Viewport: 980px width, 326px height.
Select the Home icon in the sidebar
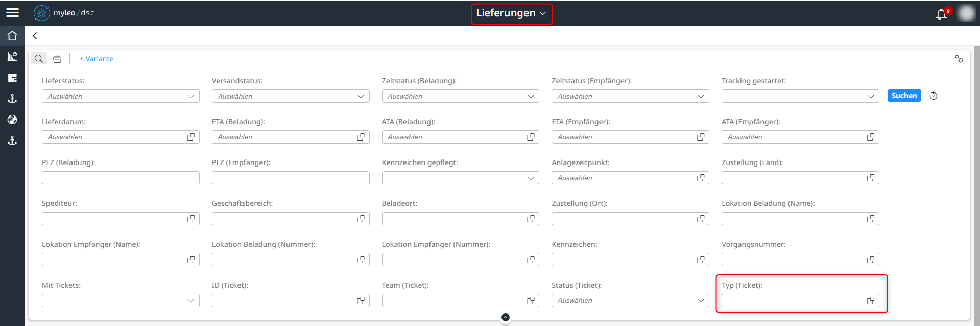(x=12, y=35)
